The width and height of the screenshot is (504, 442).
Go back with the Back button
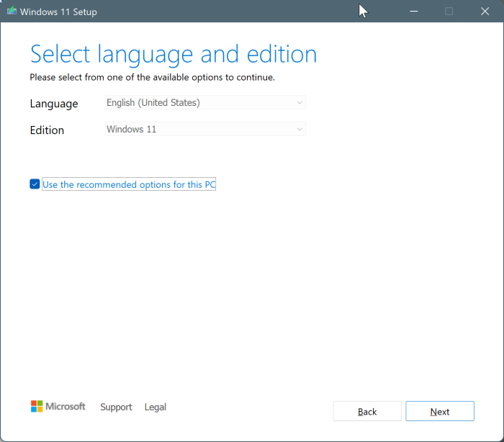[367, 411]
